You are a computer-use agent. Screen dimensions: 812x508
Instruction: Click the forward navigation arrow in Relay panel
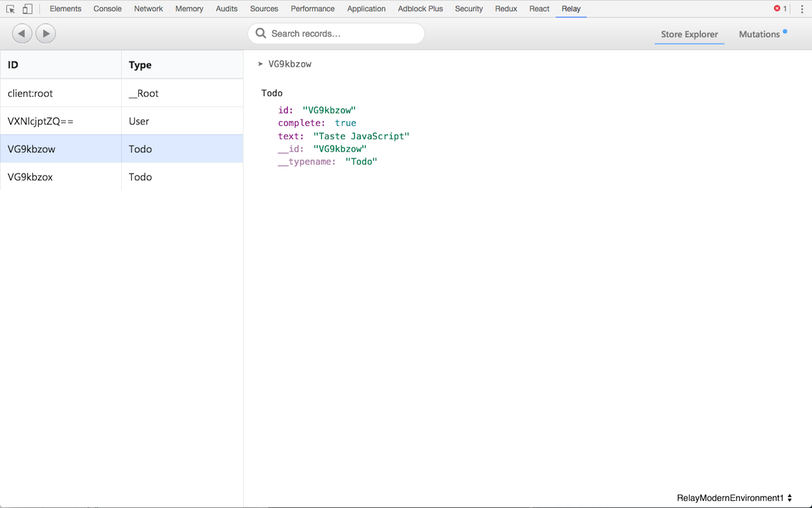pos(45,33)
